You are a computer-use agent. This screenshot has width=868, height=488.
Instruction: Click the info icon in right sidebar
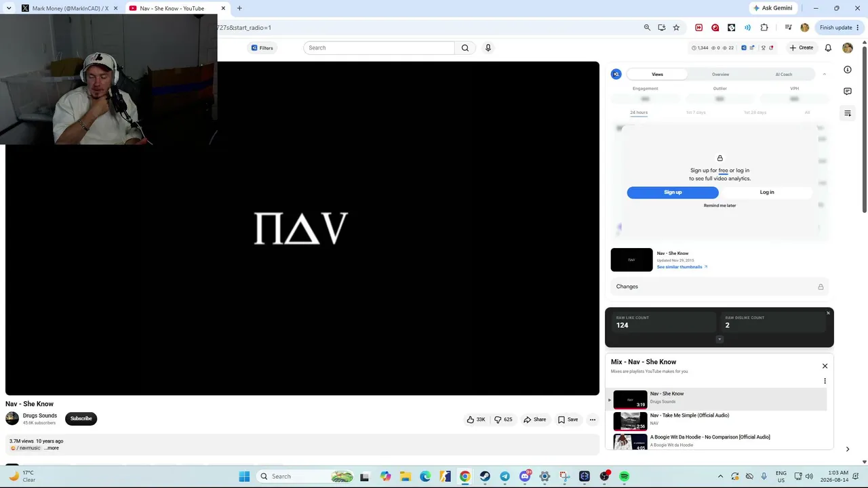[848, 70]
